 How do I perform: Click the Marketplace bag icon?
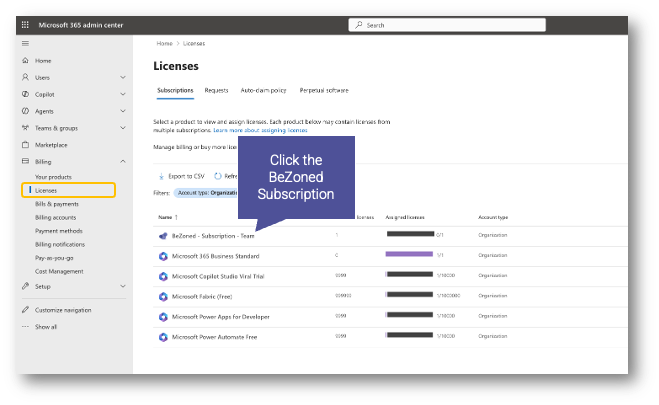pos(25,145)
